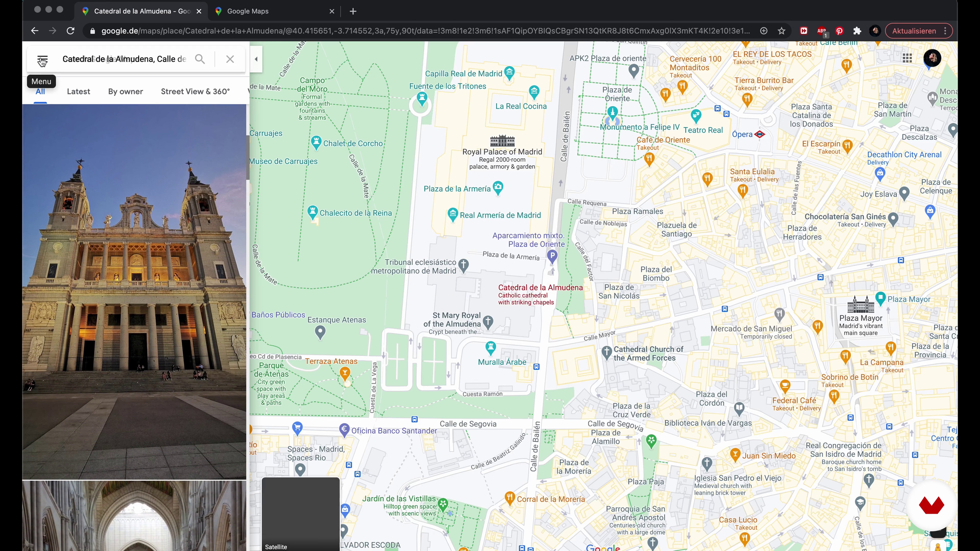Click the search magnifier icon
The height and width of the screenshot is (551, 980).
click(x=200, y=59)
